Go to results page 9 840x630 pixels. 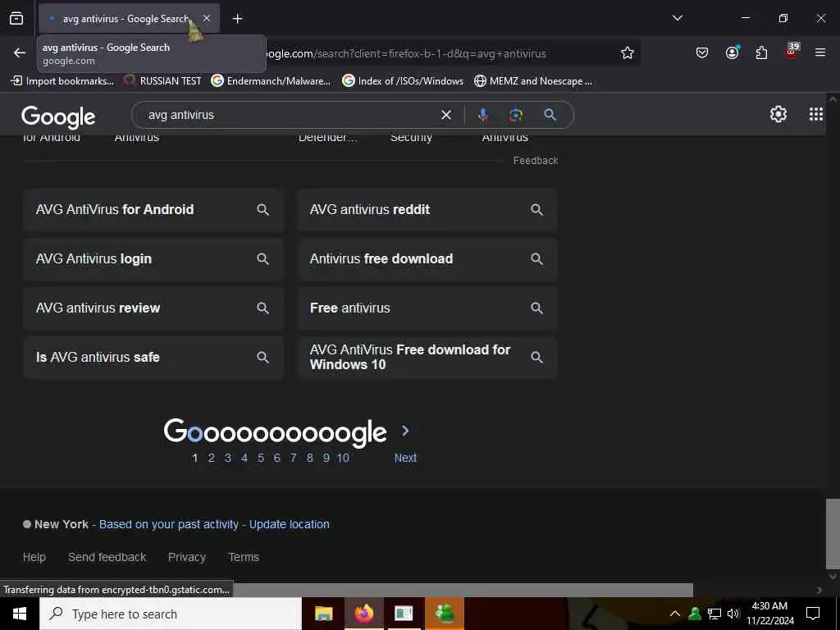click(x=326, y=458)
